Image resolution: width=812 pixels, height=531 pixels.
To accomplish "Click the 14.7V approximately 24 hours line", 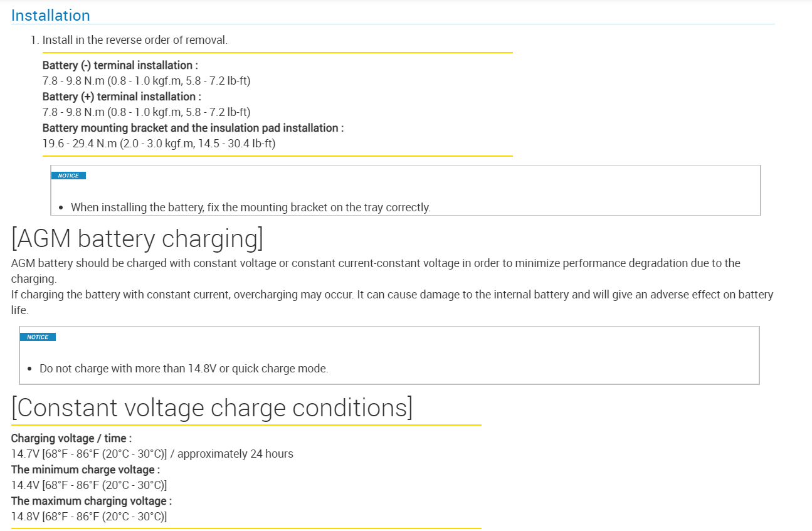I will (152, 454).
